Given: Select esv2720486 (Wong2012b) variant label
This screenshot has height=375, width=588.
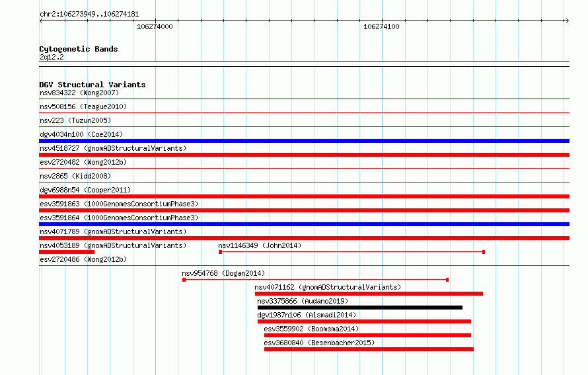Looking at the screenshot, I should point(83,259).
